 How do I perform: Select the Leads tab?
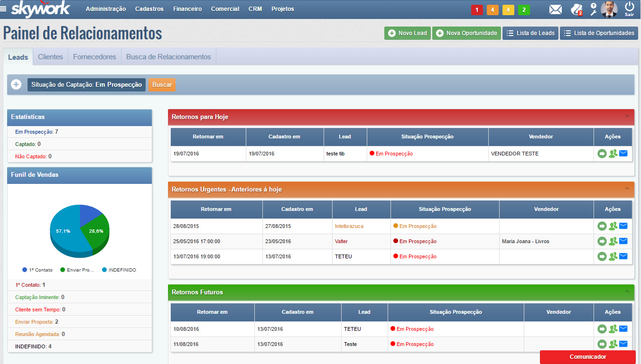18,57
